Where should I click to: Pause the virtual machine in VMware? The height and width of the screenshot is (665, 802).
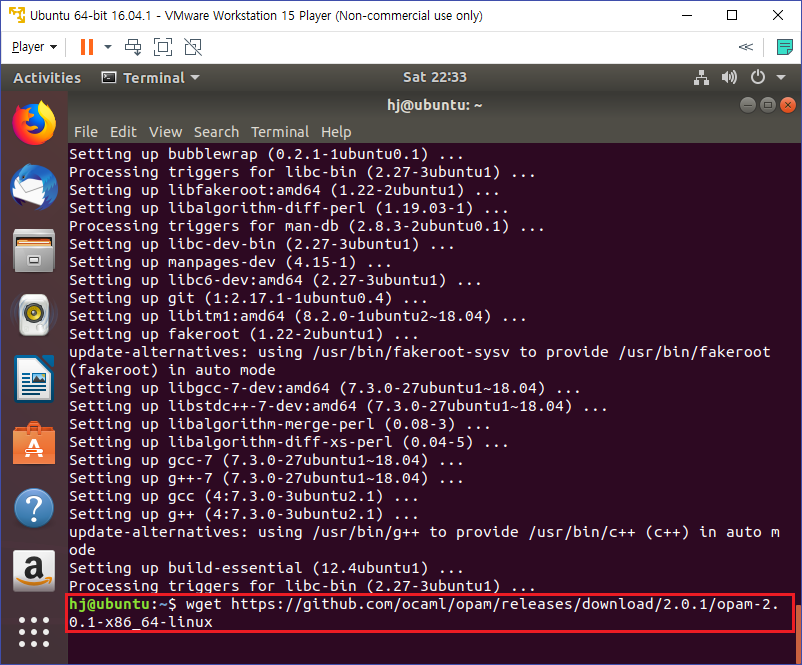click(x=87, y=47)
